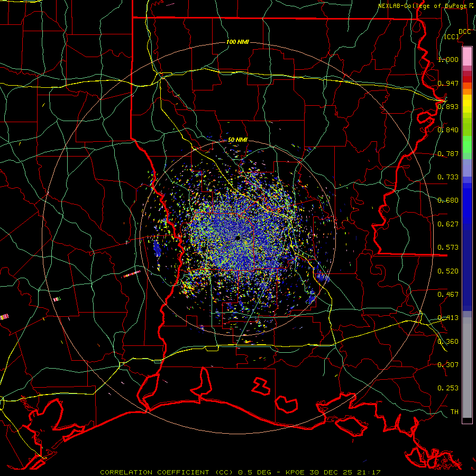The height and width of the screenshot is (476, 476).
Task: Click the 0.307 value on color scale
Action: pyautogui.click(x=448, y=365)
